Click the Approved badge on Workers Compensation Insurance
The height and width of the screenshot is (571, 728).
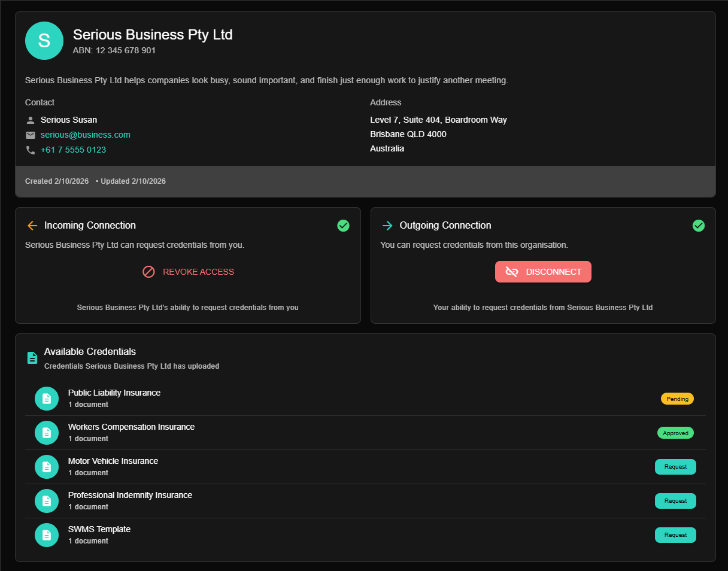[675, 433]
